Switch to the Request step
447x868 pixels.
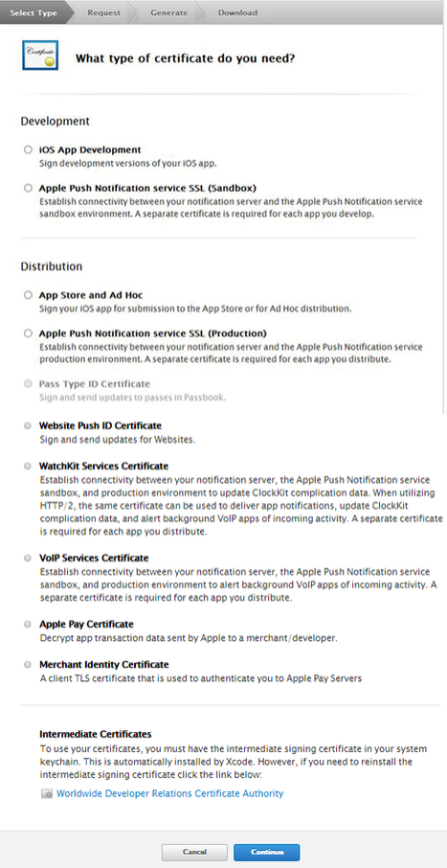104,12
